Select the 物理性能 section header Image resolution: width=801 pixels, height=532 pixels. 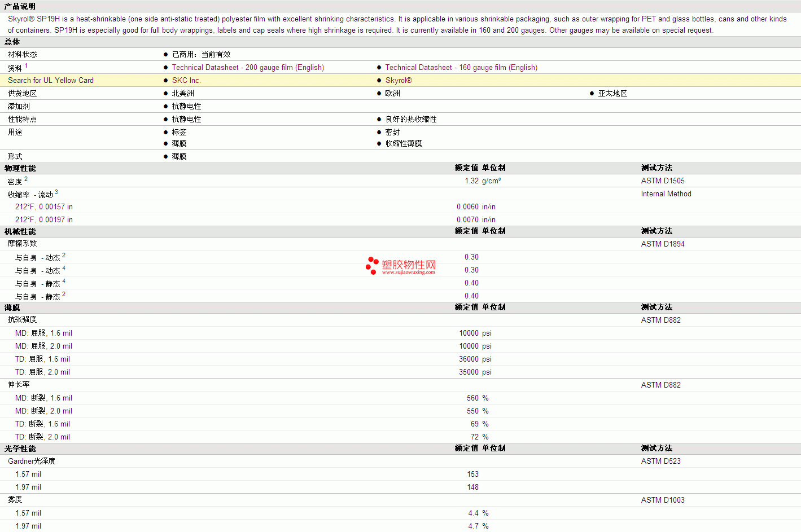click(20, 168)
